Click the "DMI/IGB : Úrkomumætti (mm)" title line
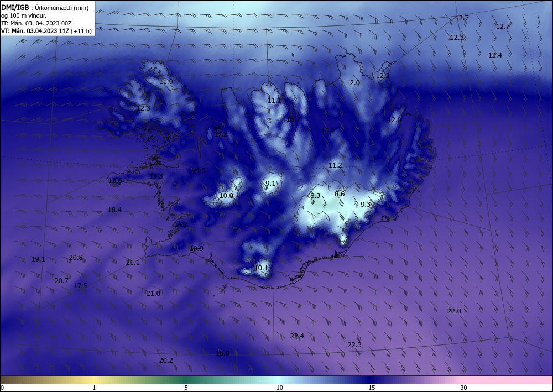The image size is (553, 392). pyautogui.click(x=45, y=8)
